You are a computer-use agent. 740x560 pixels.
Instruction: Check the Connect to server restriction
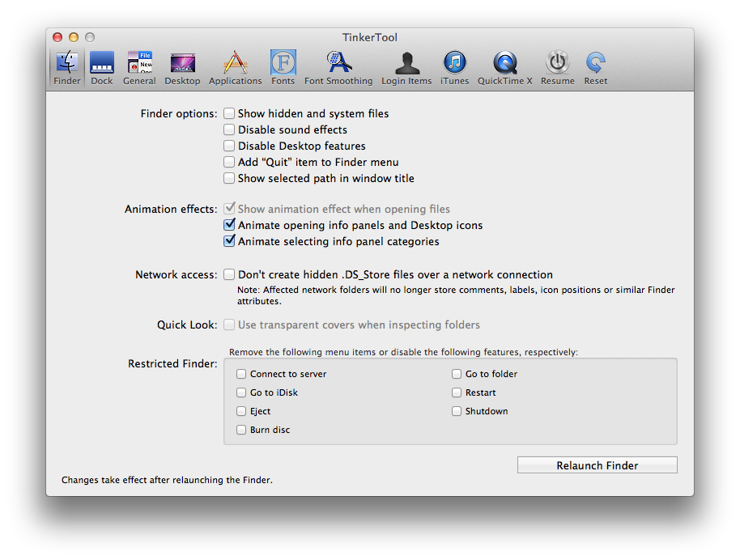(x=241, y=374)
